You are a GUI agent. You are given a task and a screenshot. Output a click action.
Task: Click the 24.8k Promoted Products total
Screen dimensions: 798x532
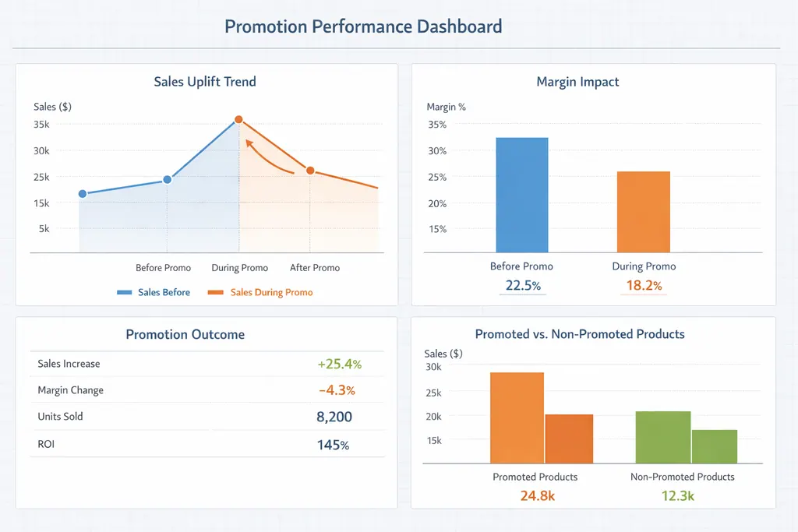tap(538, 495)
